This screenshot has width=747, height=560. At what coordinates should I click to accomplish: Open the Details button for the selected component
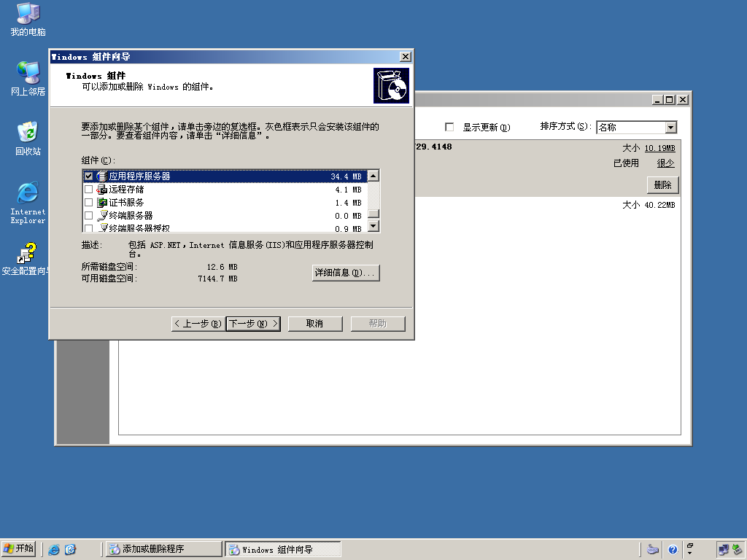(346, 273)
